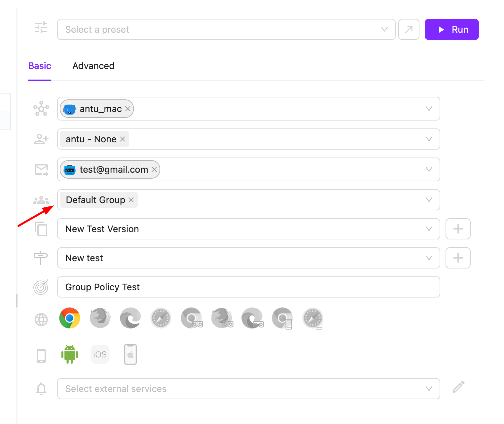
Task: Select the Chrome browser icon
Action: coord(69,318)
